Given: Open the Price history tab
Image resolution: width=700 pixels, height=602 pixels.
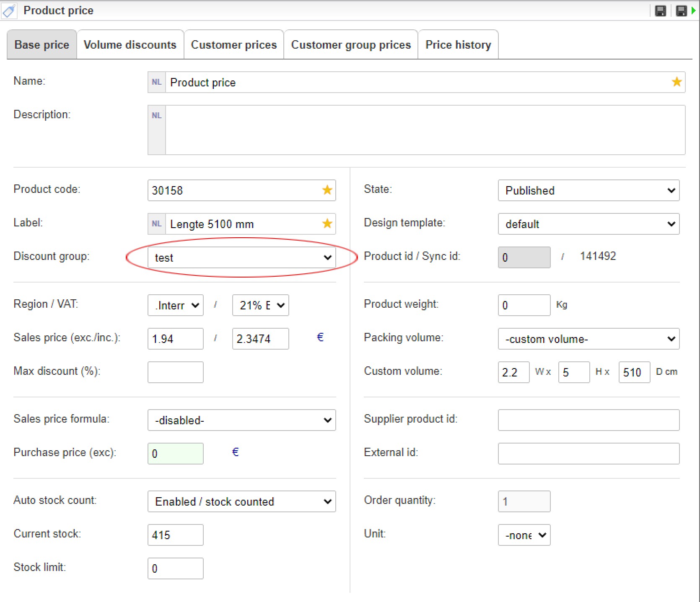Looking at the screenshot, I should pyautogui.click(x=458, y=45).
